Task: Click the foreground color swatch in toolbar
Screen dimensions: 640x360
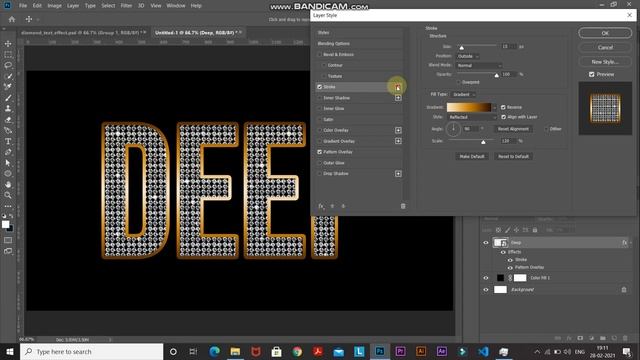Action: [5, 224]
